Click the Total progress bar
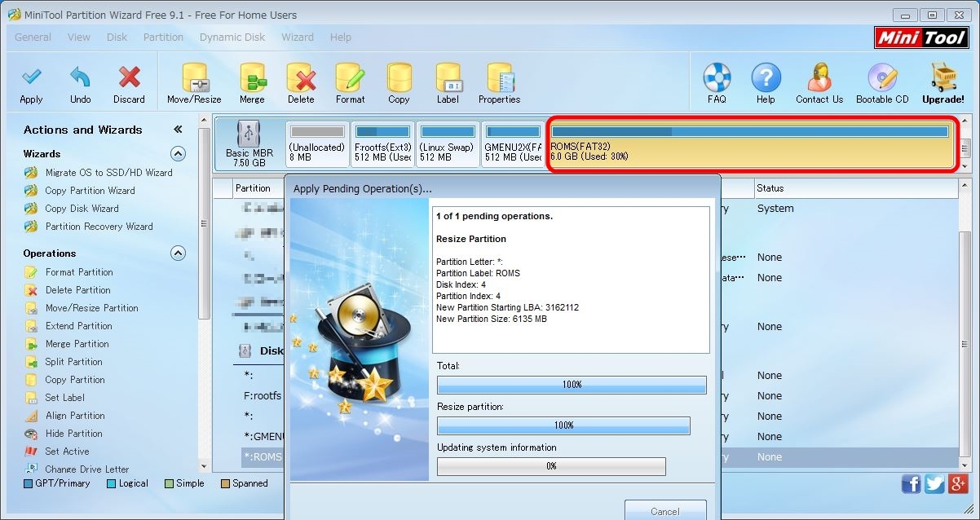This screenshot has width=980, height=520. click(572, 385)
